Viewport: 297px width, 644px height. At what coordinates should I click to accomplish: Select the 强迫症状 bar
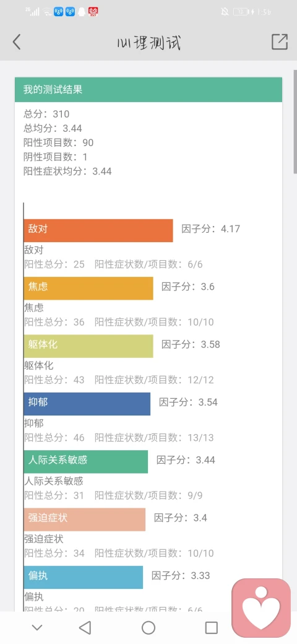(85, 520)
